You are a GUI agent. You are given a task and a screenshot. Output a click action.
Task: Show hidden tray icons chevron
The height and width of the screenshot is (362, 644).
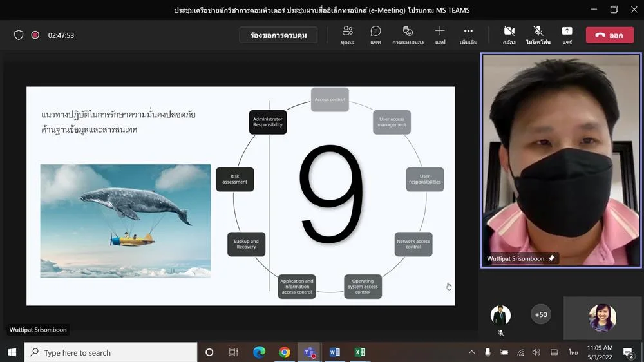471,352
